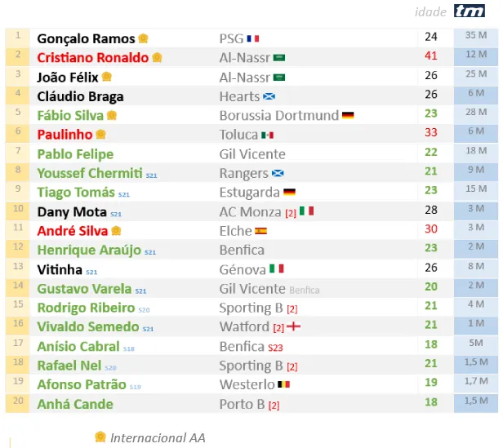Viewport: 503px width, 448px height.
Task: Click the S21 tag beside Youssef Chermiti
Action: 151,175
